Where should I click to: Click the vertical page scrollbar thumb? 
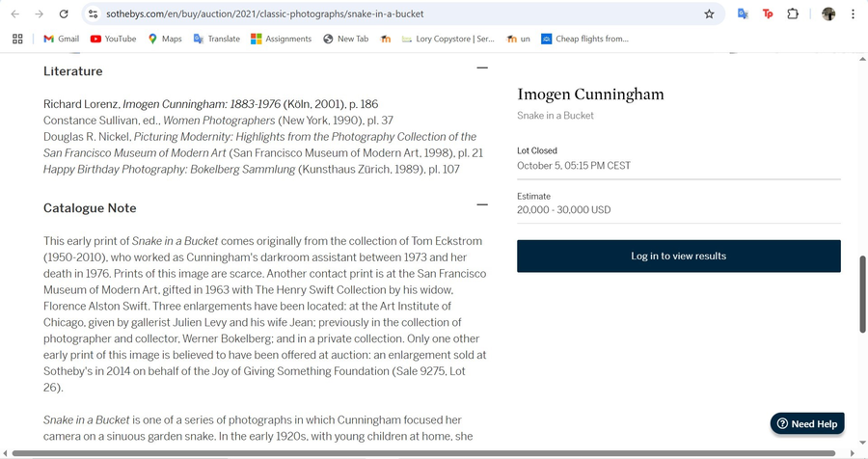pyautogui.click(x=862, y=294)
